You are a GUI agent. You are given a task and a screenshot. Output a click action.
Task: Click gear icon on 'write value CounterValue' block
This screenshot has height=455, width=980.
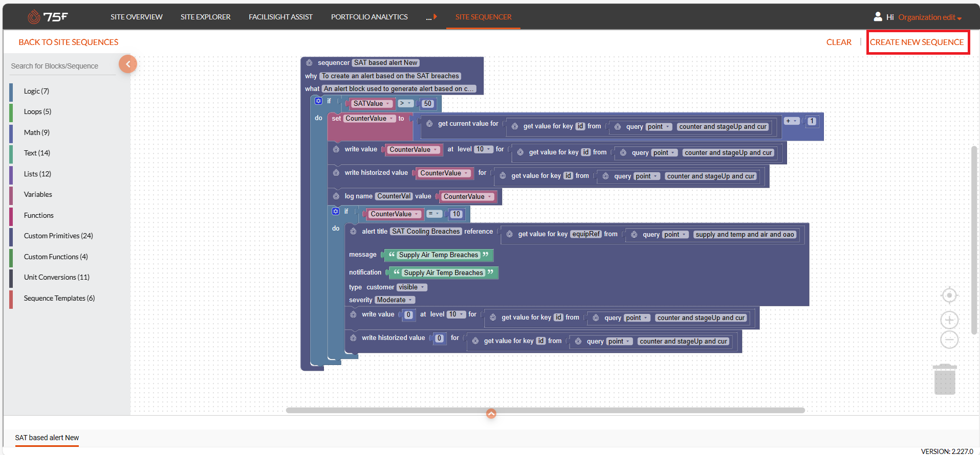(x=336, y=149)
